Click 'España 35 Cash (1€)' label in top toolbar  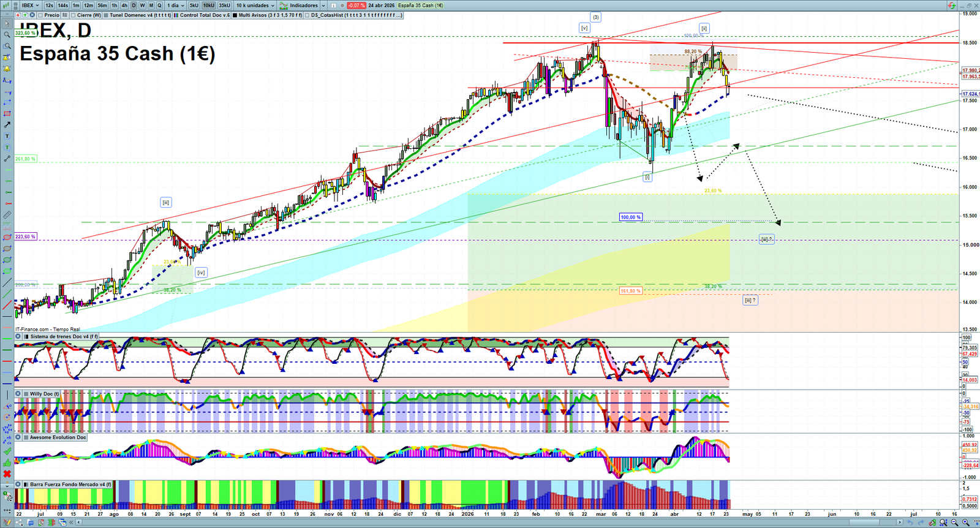[421, 6]
